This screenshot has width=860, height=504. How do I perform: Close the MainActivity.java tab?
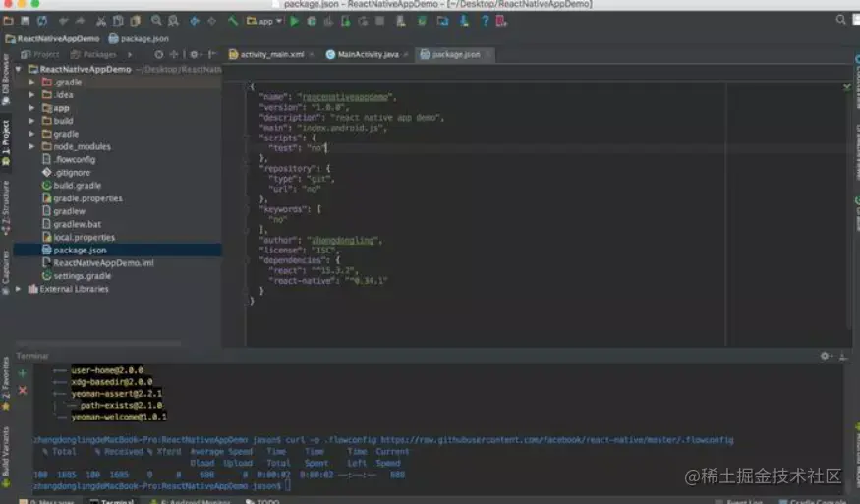pyautogui.click(x=406, y=54)
